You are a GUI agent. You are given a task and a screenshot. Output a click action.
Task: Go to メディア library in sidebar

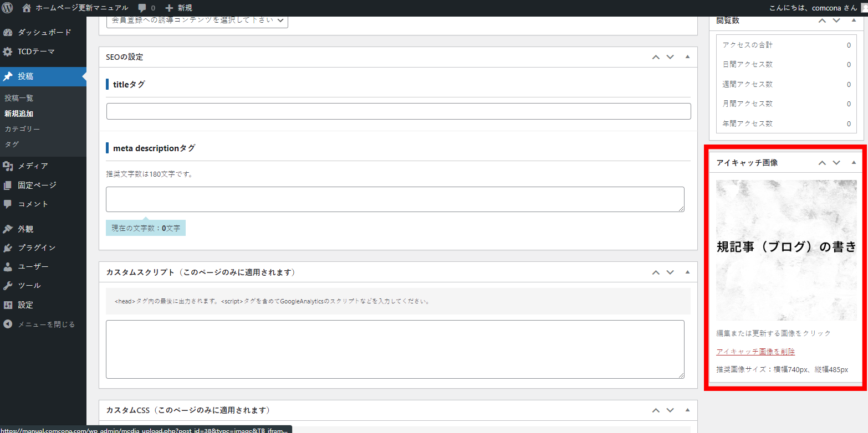(33, 166)
